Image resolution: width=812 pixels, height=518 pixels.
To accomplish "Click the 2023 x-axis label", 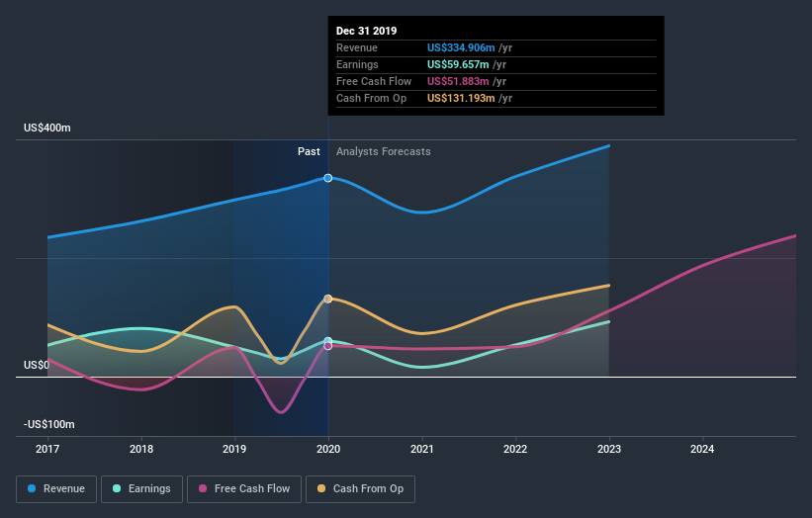I will (x=609, y=449).
